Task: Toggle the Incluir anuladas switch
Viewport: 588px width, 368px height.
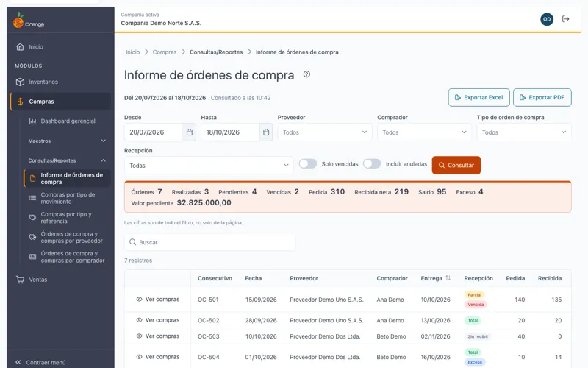Action: [372, 163]
